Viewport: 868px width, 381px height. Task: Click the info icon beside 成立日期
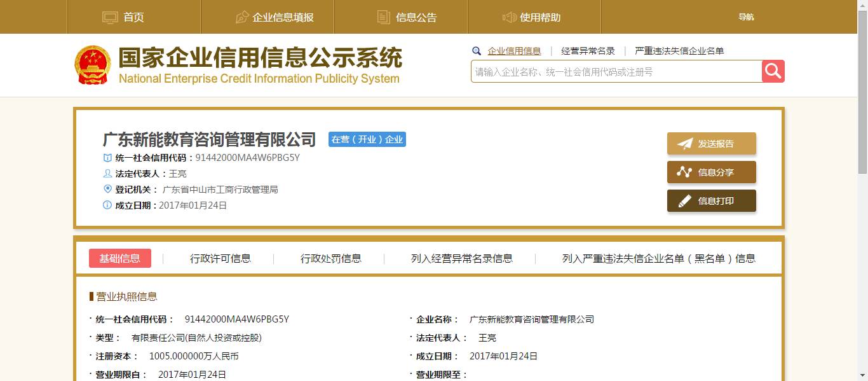click(x=107, y=205)
